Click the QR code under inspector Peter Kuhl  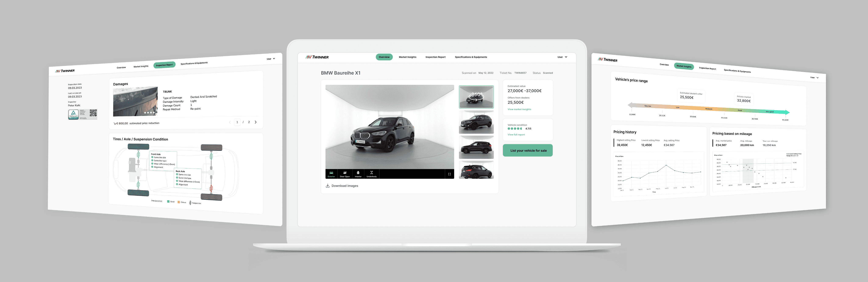pos(93,113)
